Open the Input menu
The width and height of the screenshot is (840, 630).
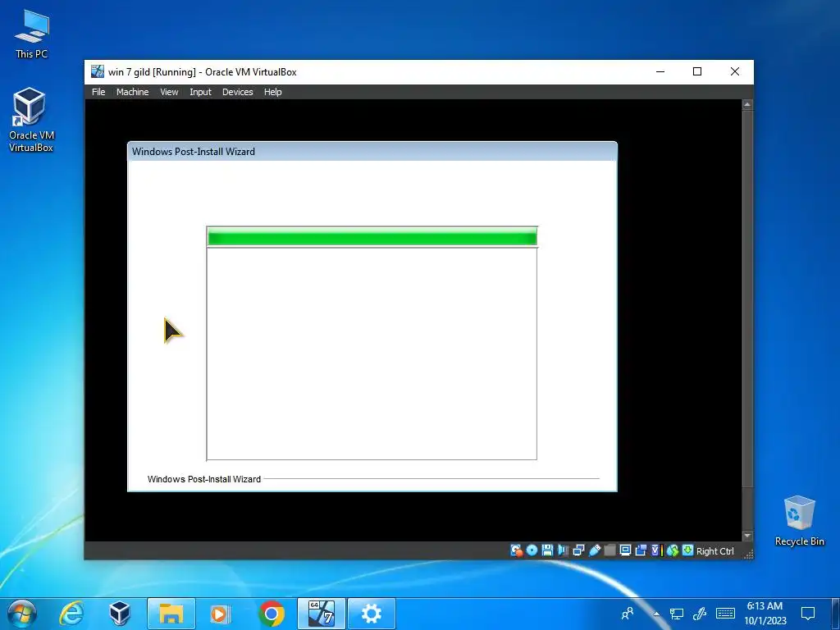point(200,92)
